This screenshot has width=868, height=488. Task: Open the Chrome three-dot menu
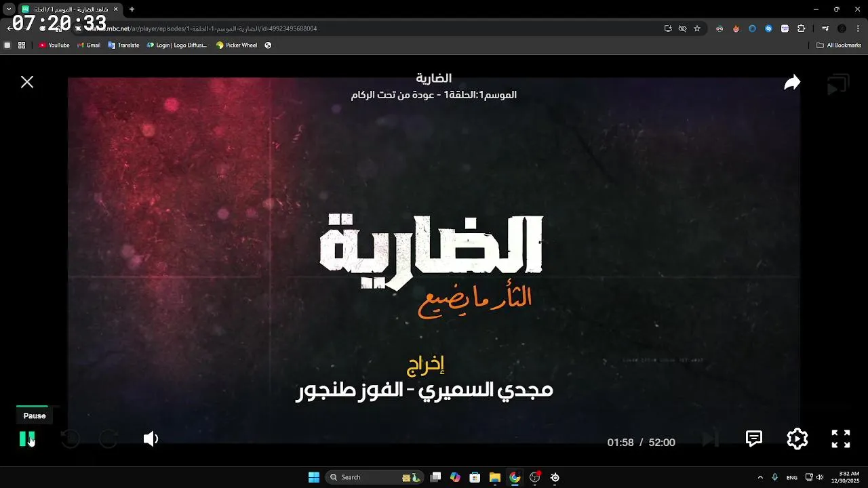[858, 28]
